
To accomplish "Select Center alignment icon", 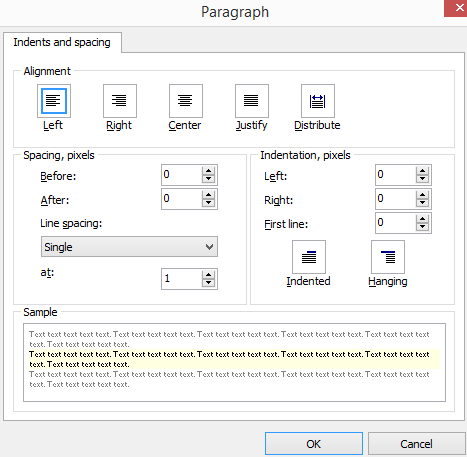I will pos(186,101).
